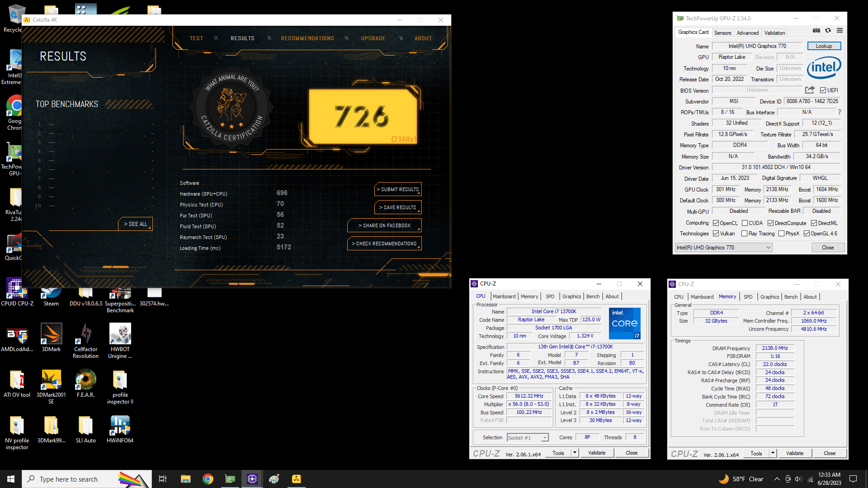Toggle the DirectML checkbox
The width and height of the screenshot is (868, 488).
tap(814, 223)
